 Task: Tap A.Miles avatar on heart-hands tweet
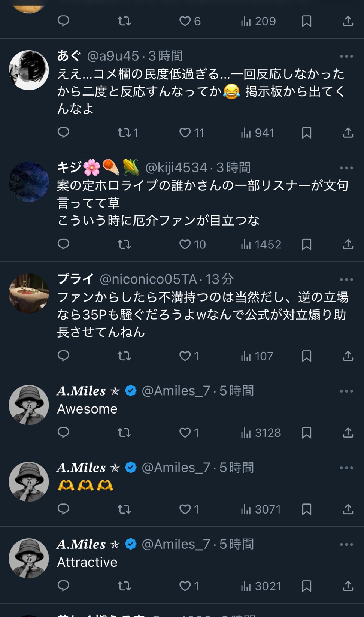click(x=29, y=482)
